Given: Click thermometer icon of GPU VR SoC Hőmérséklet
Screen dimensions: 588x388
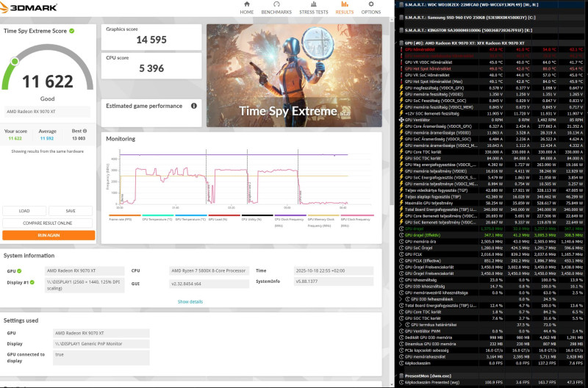Looking at the screenshot, I should (x=401, y=75).
